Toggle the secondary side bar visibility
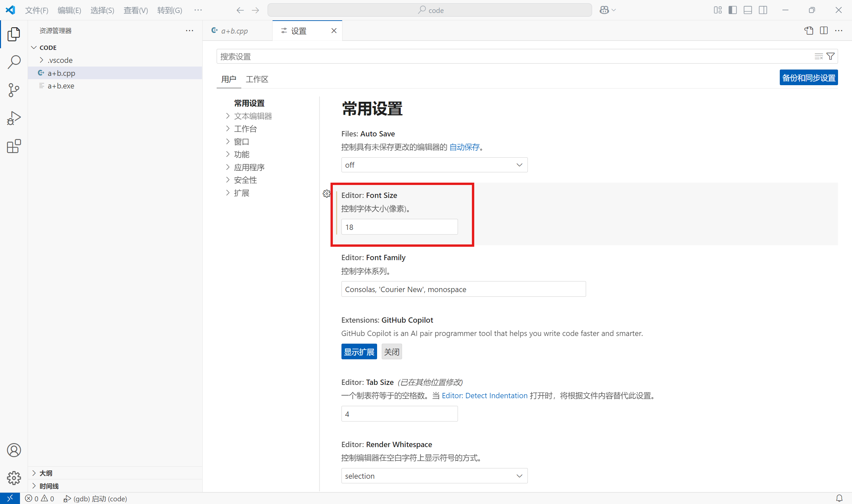 [763, 10]
